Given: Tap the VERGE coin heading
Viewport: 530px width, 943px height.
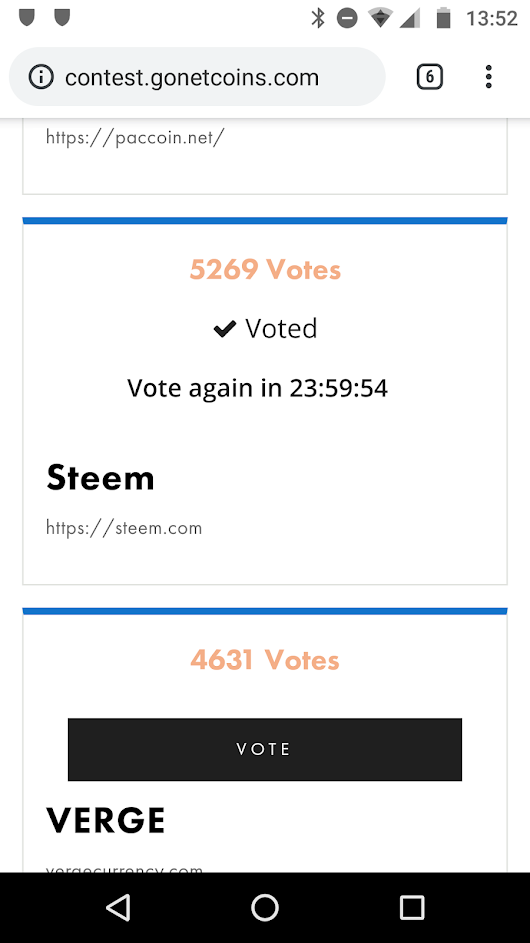Looking at the screenshot, I should (x=106, y=821).
